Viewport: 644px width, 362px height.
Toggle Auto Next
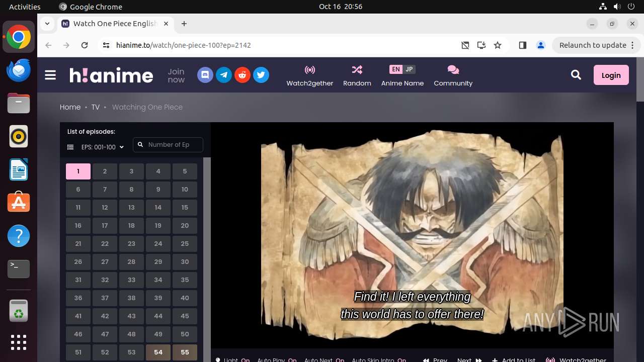click(x=324, y=359)
